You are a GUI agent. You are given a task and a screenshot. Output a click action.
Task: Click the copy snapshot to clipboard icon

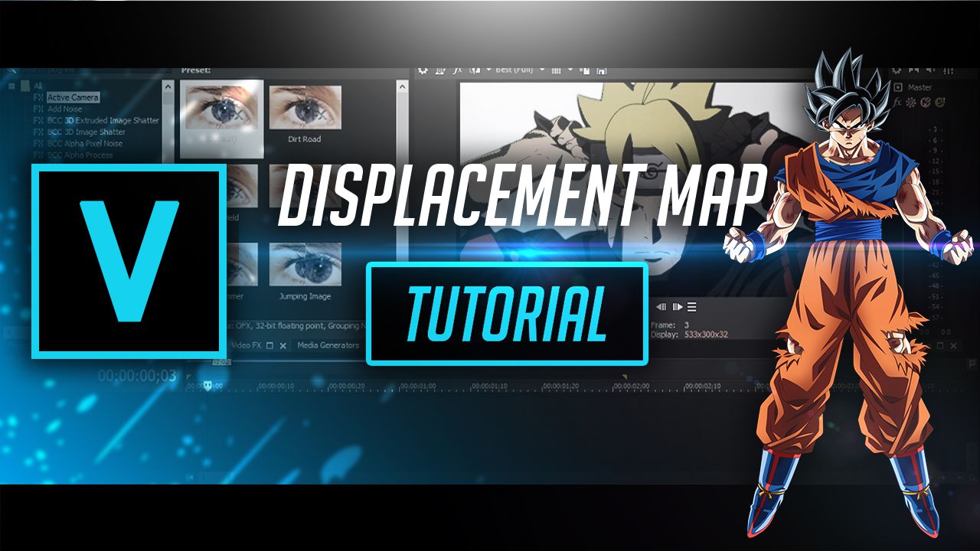(586, 70)
